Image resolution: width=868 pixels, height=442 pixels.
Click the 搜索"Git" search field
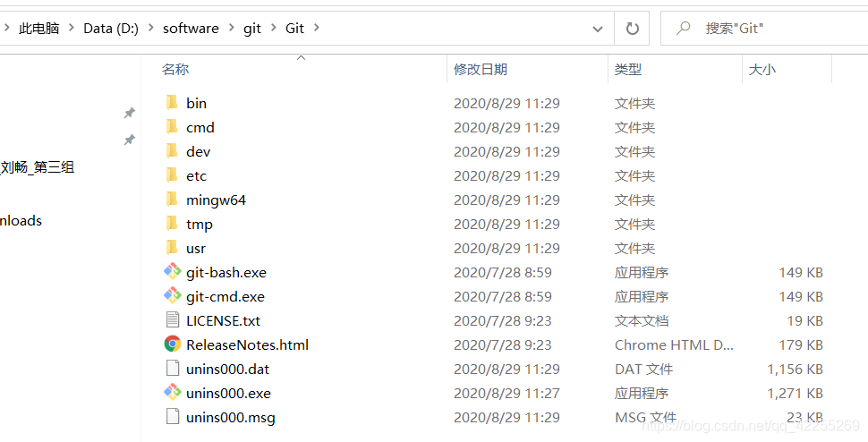click(764, 29)
